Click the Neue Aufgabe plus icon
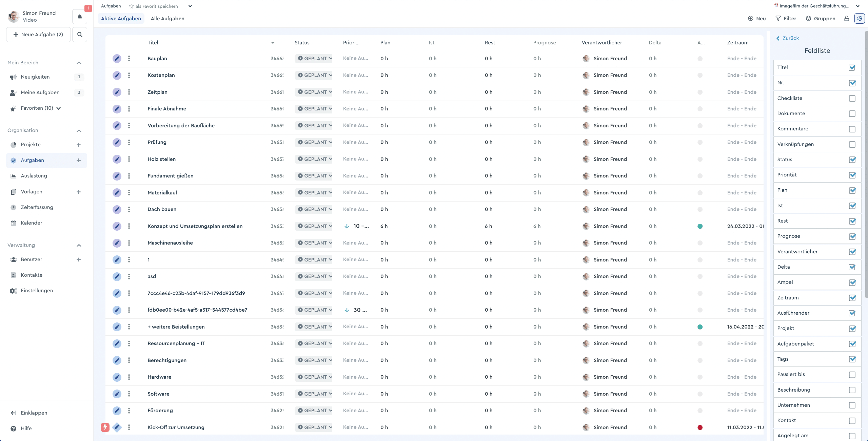The image size is (868, 441). click(16, 35)
